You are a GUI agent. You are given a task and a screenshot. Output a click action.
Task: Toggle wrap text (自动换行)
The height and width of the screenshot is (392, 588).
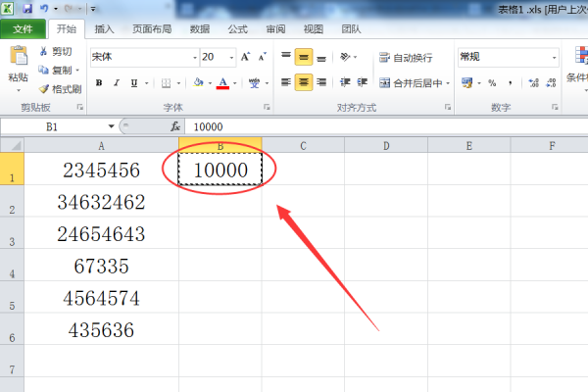click(412, 58)
